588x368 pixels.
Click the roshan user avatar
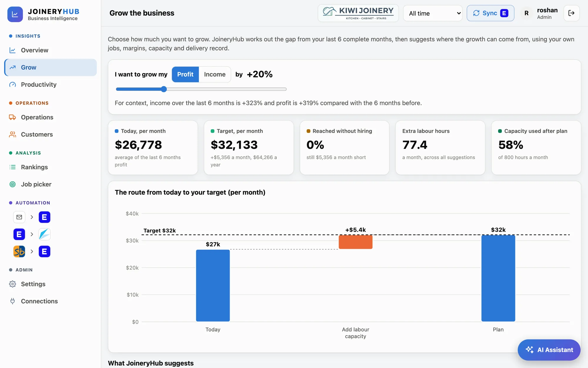point(527,13)
